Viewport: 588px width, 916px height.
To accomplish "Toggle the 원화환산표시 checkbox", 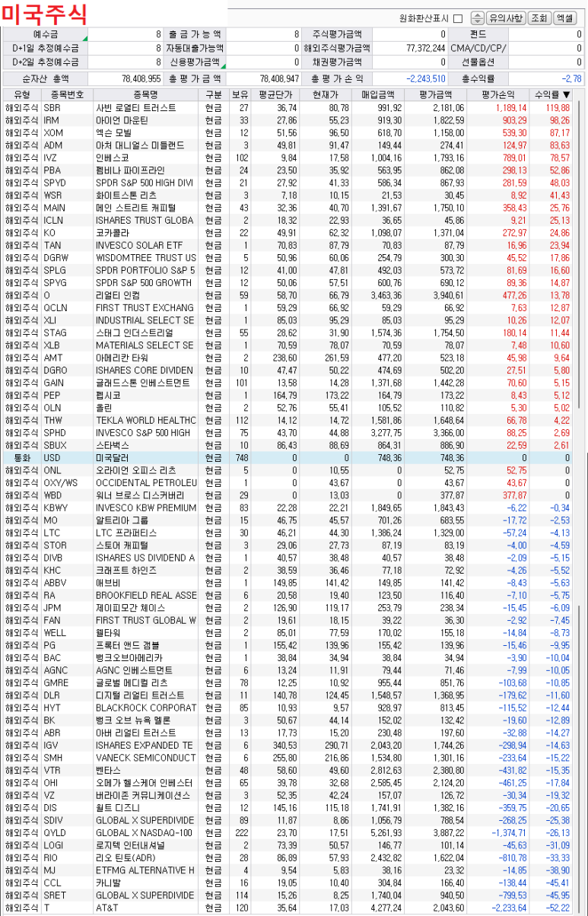I will pos(458,18).
